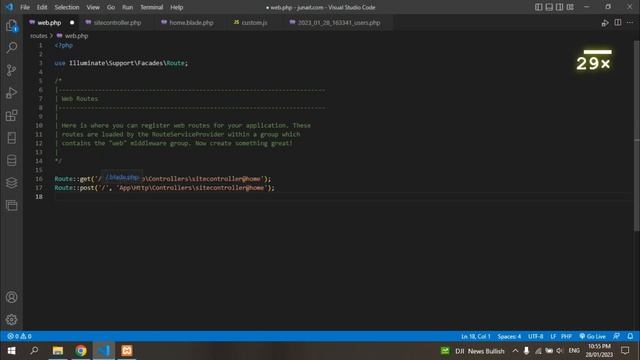640x360 pixels.
Task: Open the Help menu
Action: click(176, 7)
